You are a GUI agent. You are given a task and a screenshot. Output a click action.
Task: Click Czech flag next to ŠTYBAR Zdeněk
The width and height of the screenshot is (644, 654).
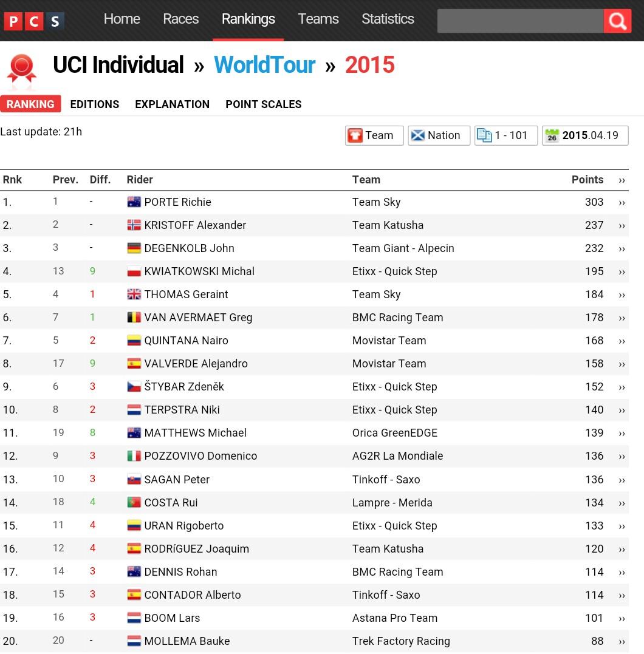(x=134, y=387)
